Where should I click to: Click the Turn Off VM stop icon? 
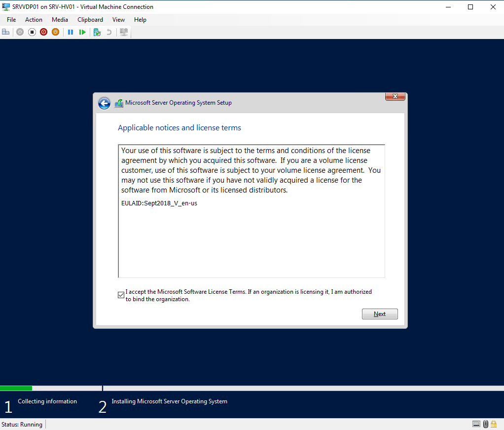[x=32, y=32]
